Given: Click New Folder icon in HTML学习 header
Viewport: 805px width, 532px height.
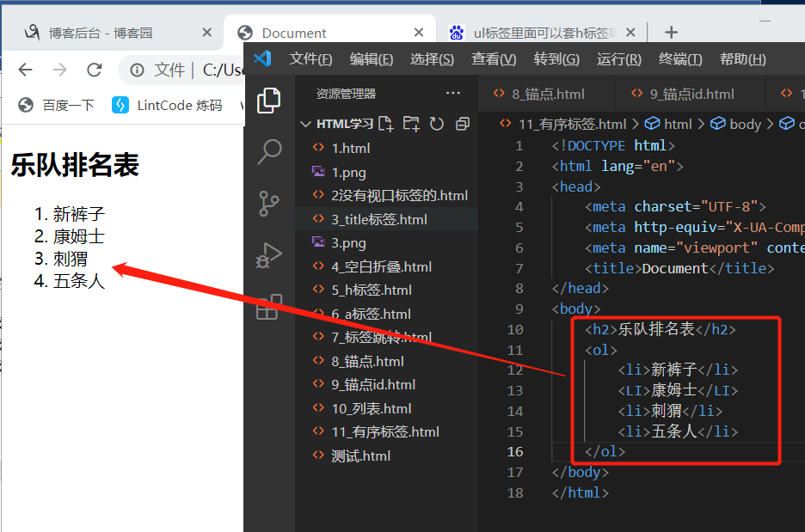Looking at the screenshot, I should [x=411, y=124].
